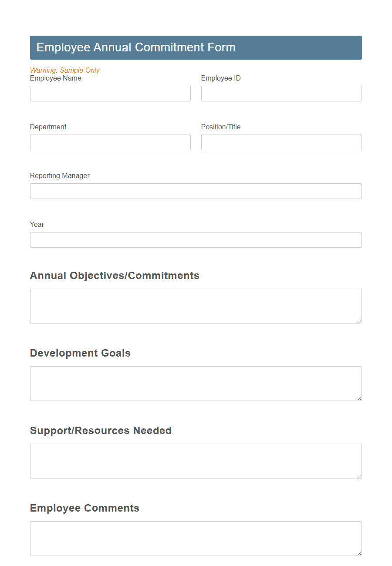Click inside the Development Goals text area
The image size is (392, 566).
tap(196, 382)
